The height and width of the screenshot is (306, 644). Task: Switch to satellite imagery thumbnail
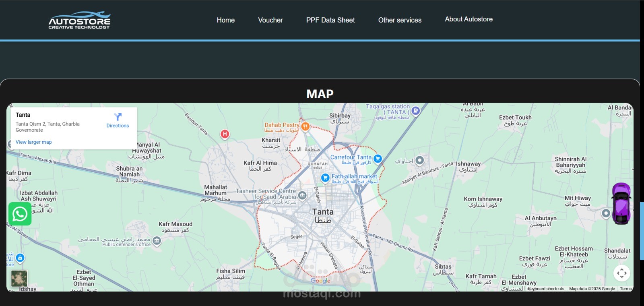coord(19,279)
